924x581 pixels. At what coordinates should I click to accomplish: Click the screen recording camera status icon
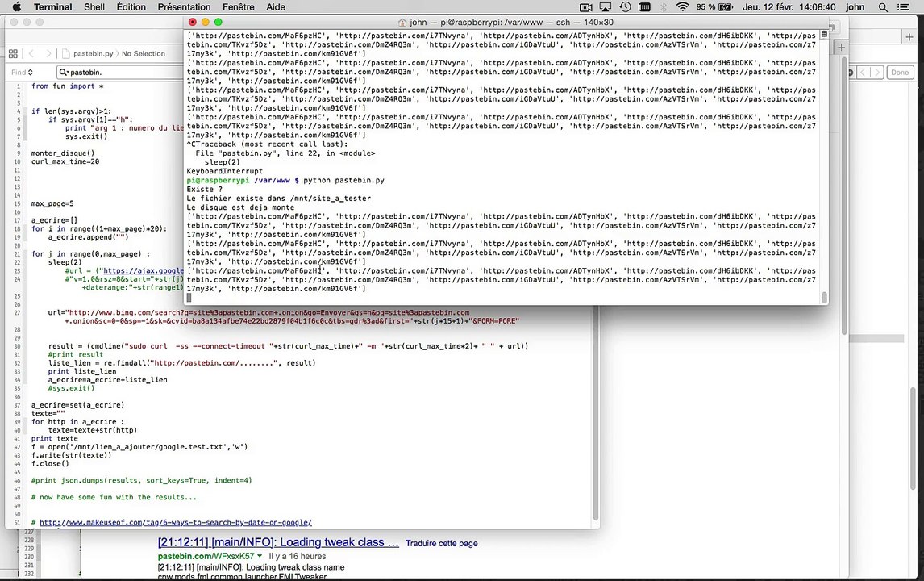click(x=585, y=7)
